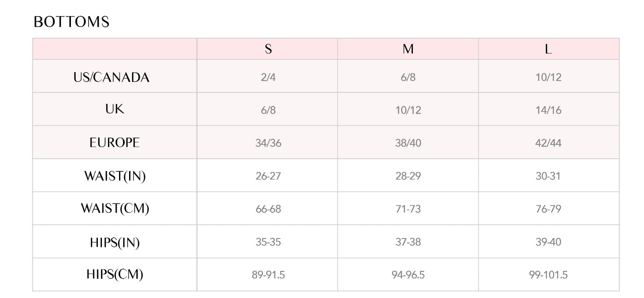Select the L size column header
The image size is (644, 298).
[548, 49]
